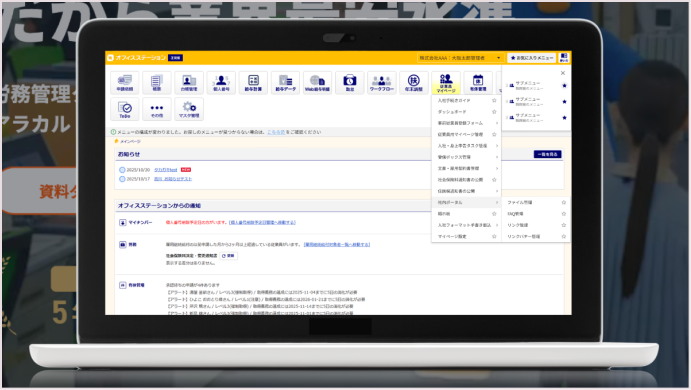Open the 個人番号削除予定日管理へ移動する link
This screenshot has height=390, width=691.
pos(262,223)
